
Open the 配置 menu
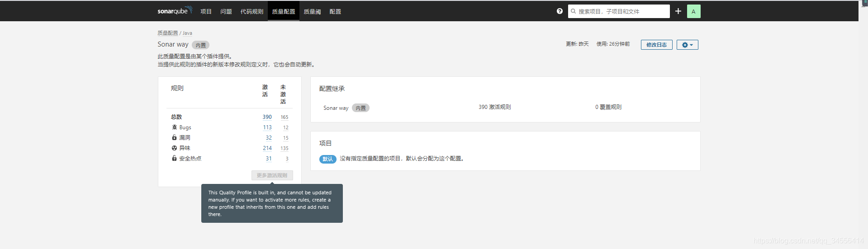(x=335, y=11)
